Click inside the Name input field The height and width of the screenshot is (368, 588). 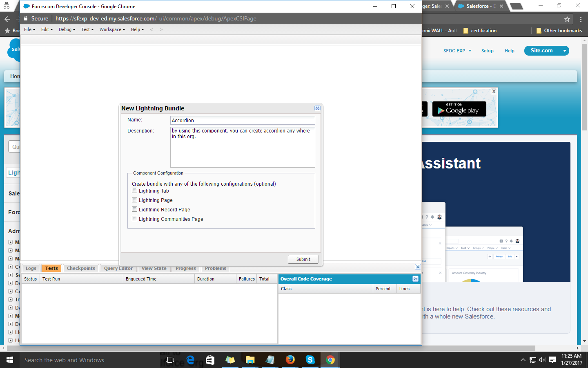[243, 120]
